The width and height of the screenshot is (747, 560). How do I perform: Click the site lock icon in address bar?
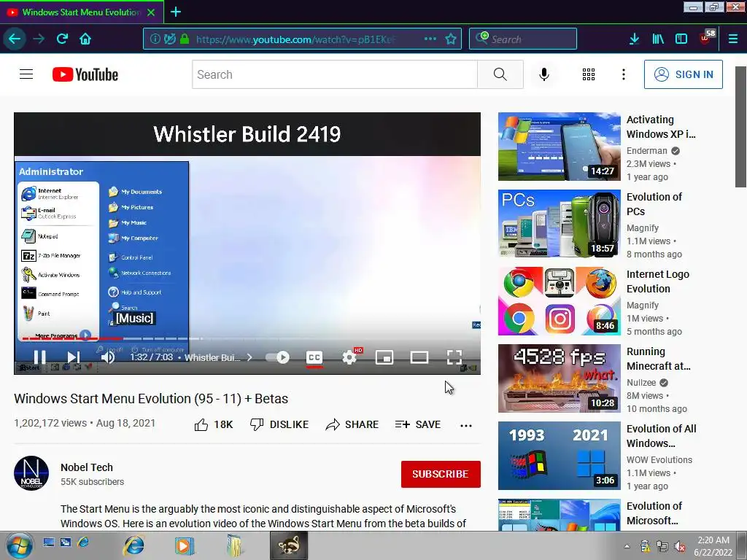tap(185, 39)
